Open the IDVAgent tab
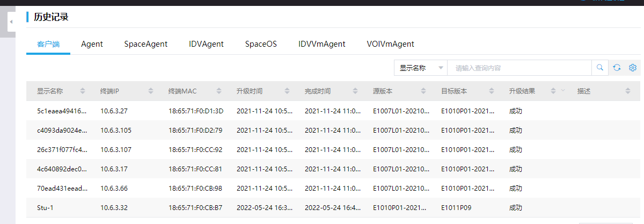This screenshot has width=644, height=224. [206, 44]
